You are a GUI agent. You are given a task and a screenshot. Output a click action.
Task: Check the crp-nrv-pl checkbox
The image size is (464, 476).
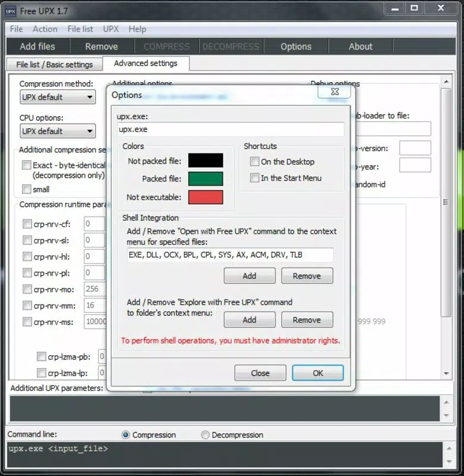pos(27,273)
